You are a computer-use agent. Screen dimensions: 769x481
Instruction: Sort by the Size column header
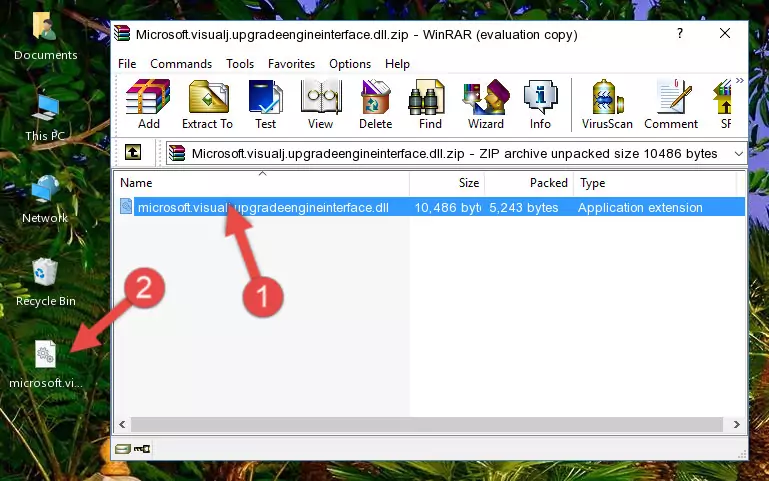click(447, 183)
